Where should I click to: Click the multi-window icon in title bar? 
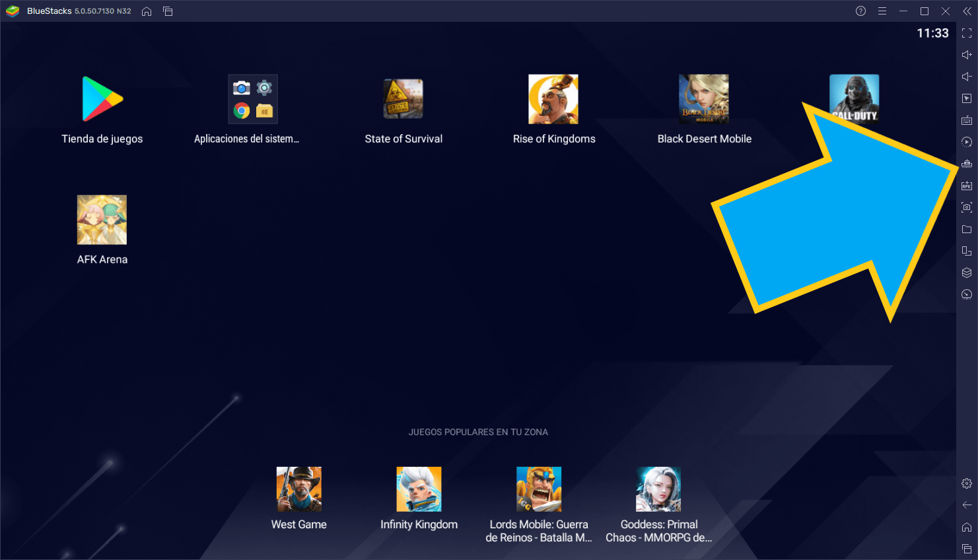pos(168,11)
